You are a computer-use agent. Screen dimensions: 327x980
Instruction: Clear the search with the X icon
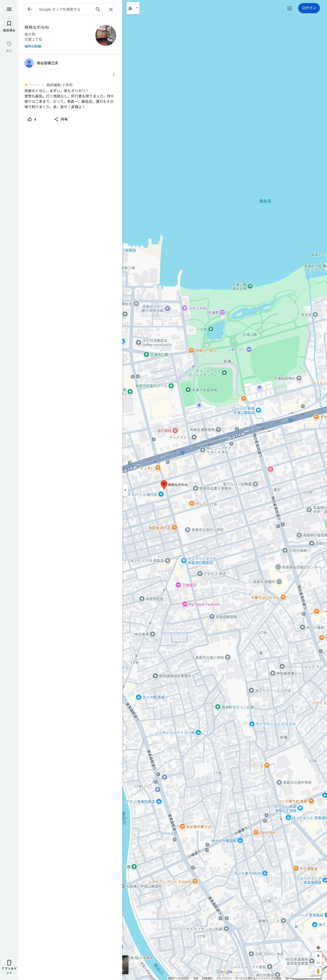tap(111, 9)
